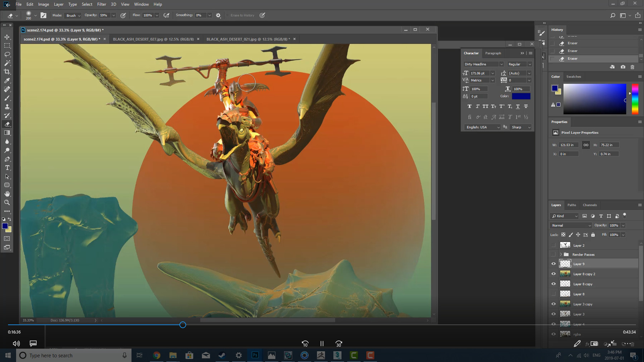Hide Layer 8 copy visibility eye
The image size is (644, 362).
(x=553, y=284)
